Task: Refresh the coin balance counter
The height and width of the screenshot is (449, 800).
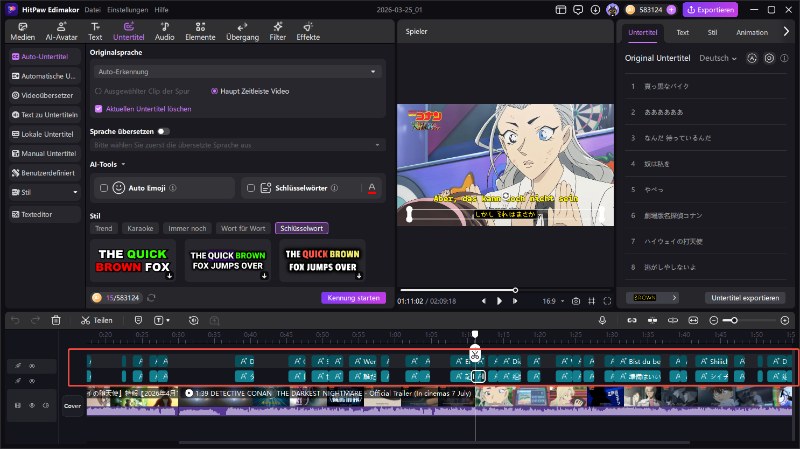Action: [x=151, y=297]
